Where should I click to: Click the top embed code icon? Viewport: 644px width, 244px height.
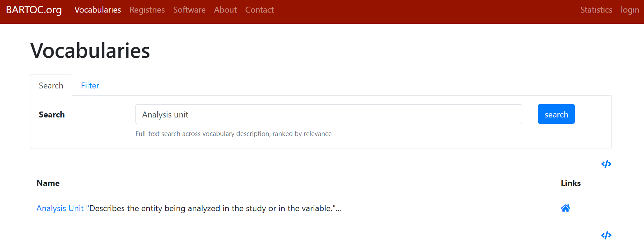tap(606, 164)
